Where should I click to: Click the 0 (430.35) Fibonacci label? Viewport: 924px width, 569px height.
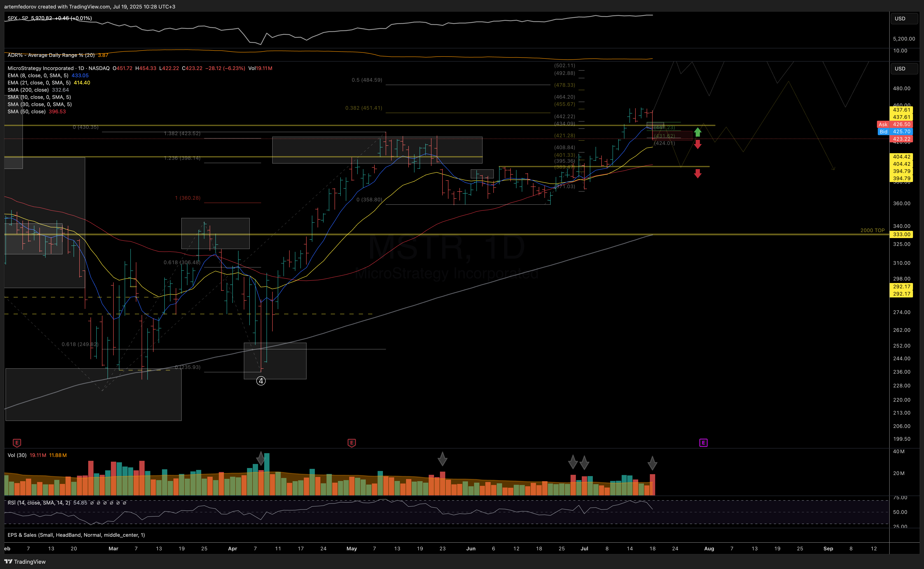click(x=86, y=127)
